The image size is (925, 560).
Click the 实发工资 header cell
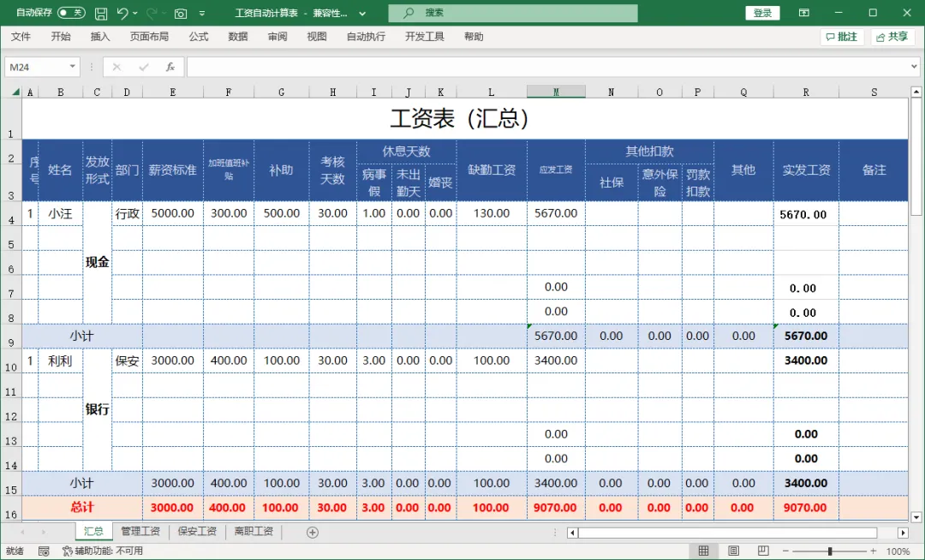tap(806, 170)
